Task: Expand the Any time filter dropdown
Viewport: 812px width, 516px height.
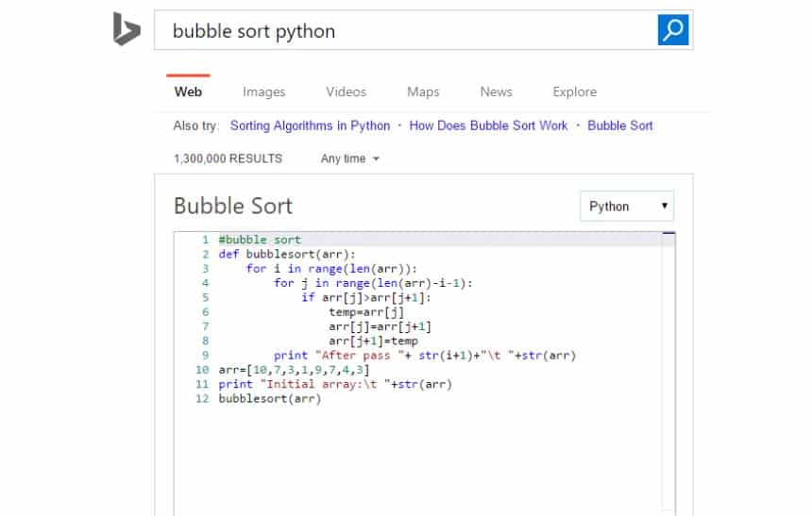Action: tap(349, 158)
